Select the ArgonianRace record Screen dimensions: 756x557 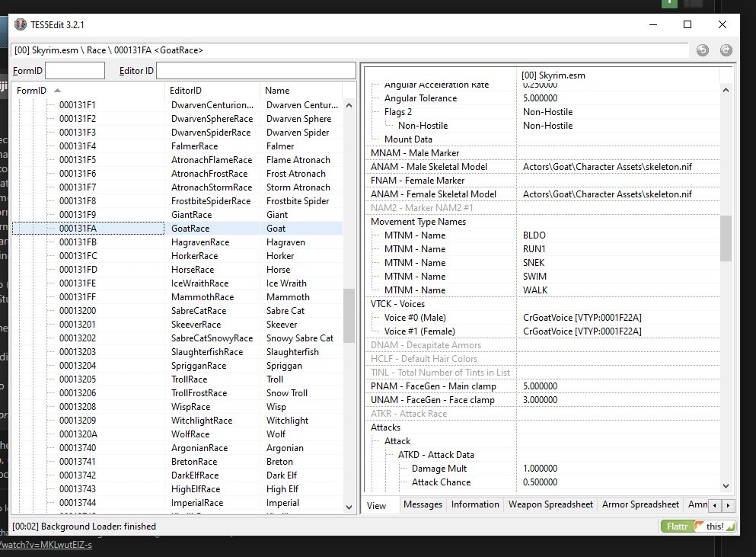(x=178, y=448)
